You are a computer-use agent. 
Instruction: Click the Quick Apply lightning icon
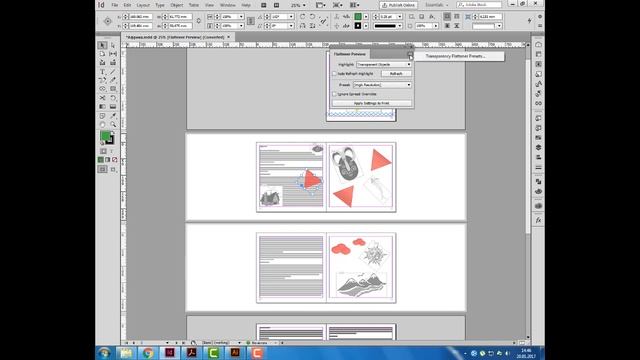(529, 21)
